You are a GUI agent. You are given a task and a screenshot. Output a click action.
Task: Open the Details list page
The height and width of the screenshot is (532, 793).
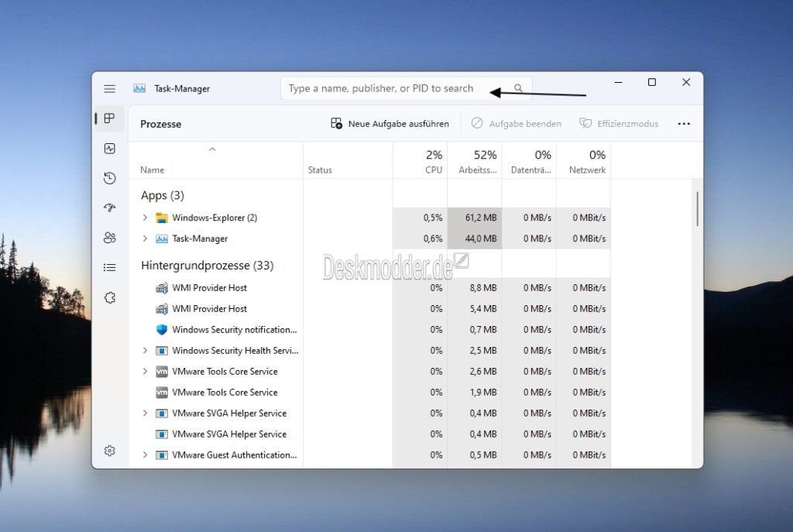point(110,267)
